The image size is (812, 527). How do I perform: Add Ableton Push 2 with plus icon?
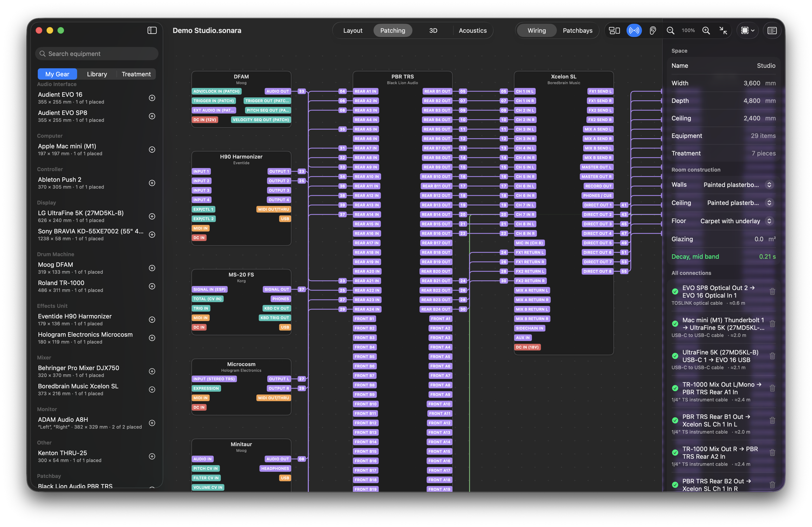point(152,183)
